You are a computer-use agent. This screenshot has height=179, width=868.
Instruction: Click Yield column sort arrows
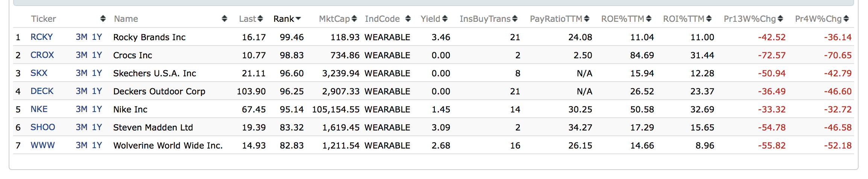click(445, 19)
